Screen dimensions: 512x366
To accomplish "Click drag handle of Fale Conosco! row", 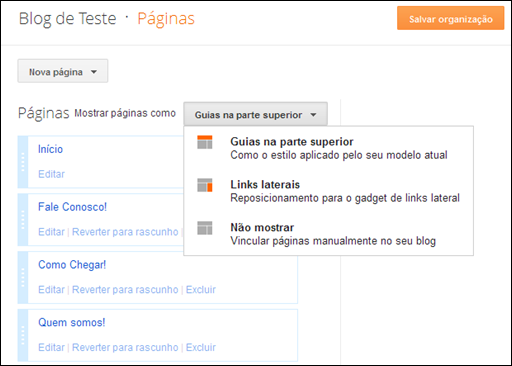I will 23,220.
